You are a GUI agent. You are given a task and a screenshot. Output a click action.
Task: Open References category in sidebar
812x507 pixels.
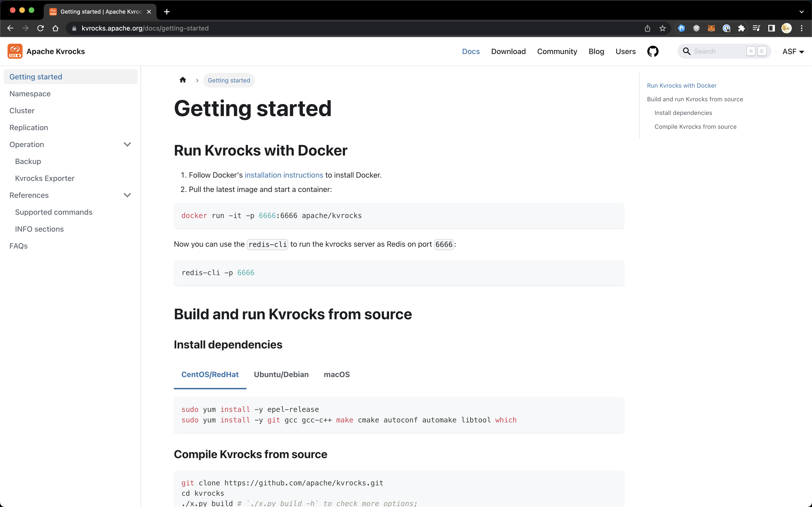29,195
